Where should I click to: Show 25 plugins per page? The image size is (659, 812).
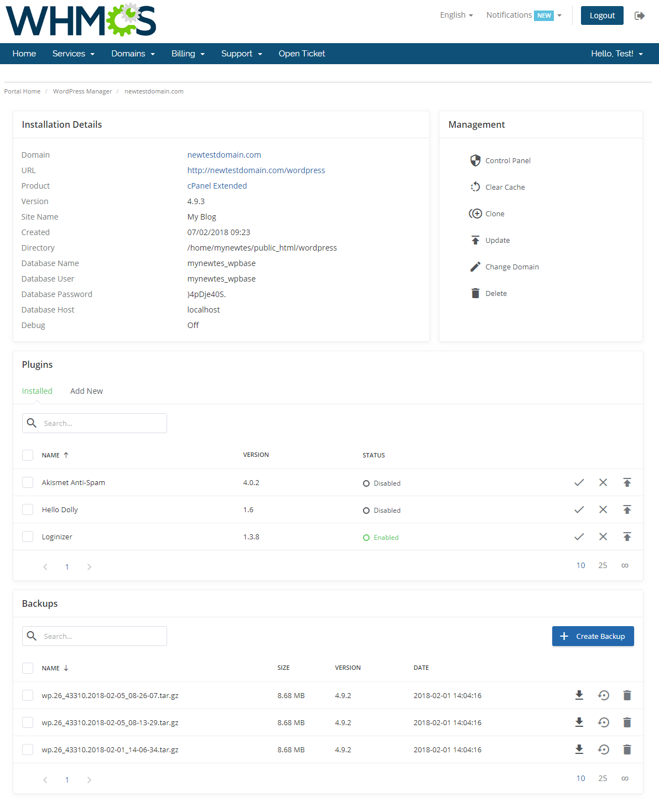(603, 565)
